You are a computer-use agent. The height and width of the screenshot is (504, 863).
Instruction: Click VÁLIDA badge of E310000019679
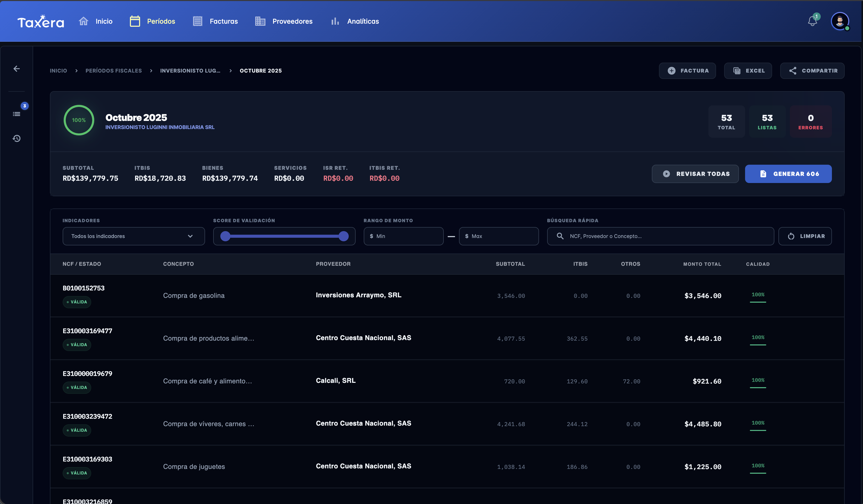click(77, 387)
